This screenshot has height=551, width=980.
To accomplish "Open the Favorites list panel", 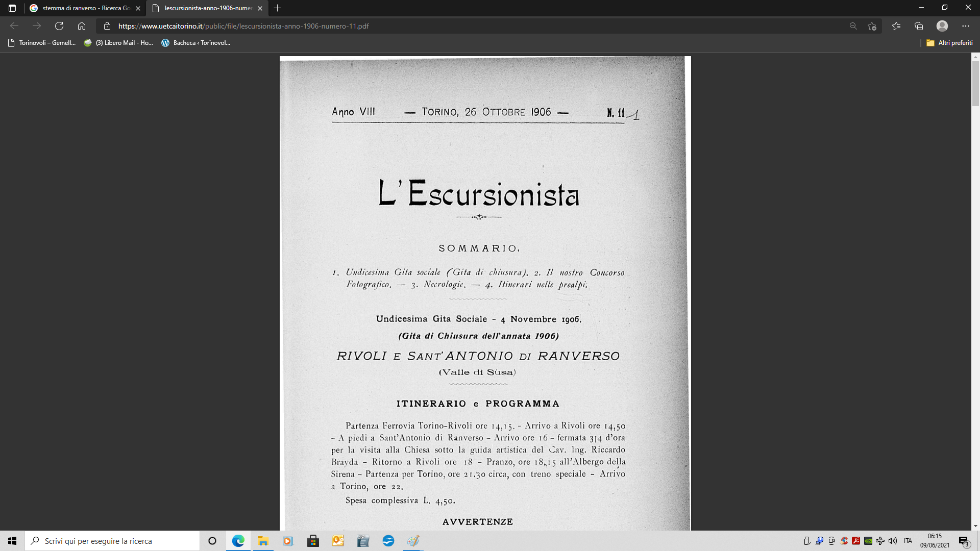I will point(896,26).
